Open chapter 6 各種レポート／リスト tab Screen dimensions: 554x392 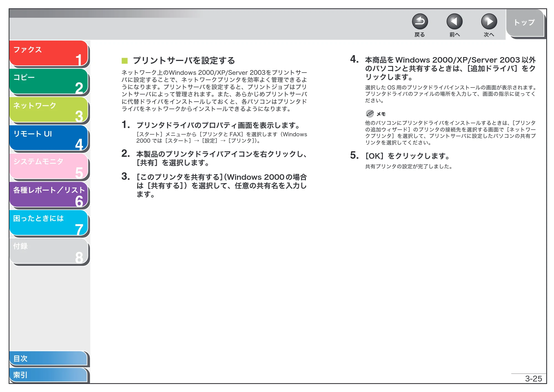click(x=49, y=194)
